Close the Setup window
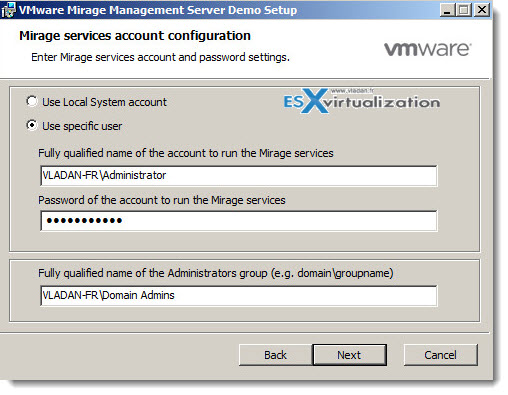Viewport: 508px width, 395px height. click(482, 10)
